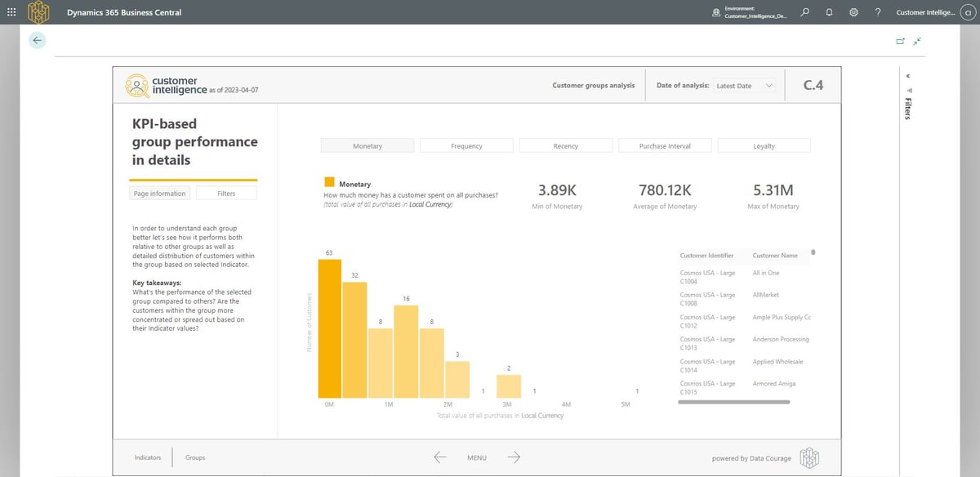Click the Page information button

pos(160,193)
